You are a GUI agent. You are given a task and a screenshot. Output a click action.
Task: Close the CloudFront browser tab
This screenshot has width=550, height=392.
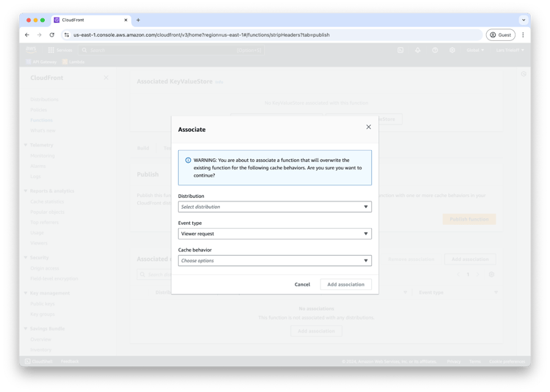[x=125, y=20]
